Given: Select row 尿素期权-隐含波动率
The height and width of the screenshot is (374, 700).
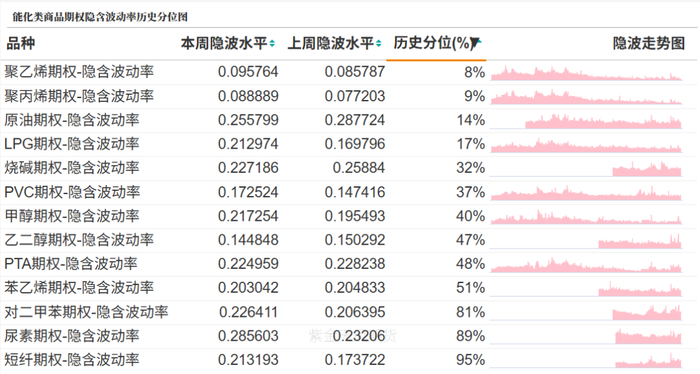Looking at the screenshot, I should tap(349, 336).
